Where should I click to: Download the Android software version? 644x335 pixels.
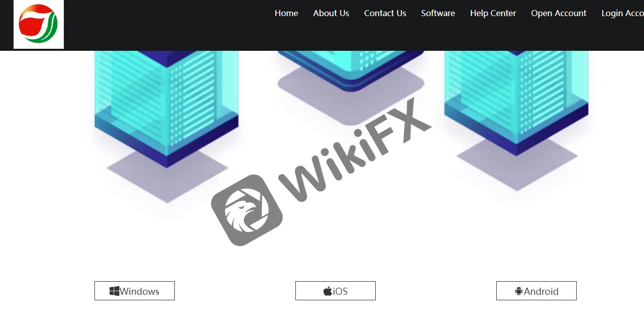click(536, 291)
